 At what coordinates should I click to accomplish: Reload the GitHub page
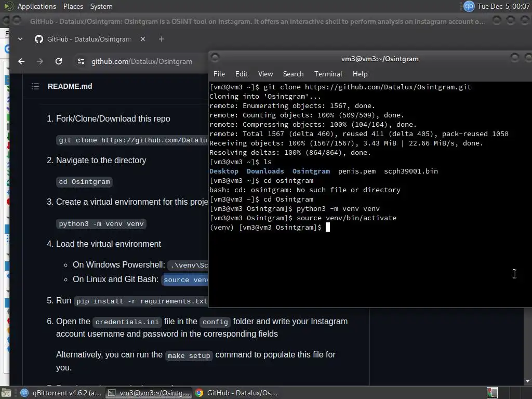click(x=59, y=61)
